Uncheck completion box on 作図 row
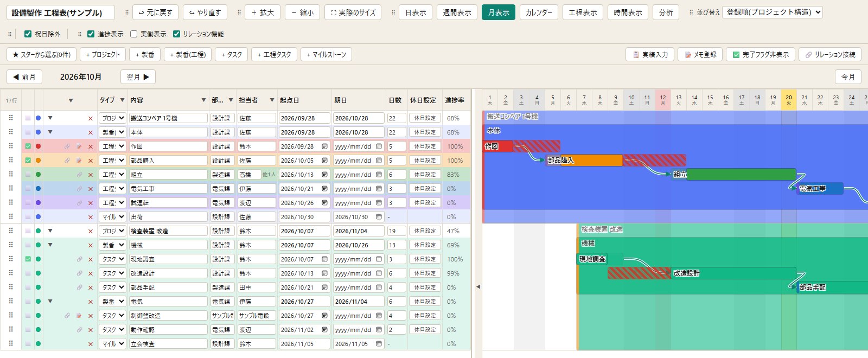 (x=28, y=146)
